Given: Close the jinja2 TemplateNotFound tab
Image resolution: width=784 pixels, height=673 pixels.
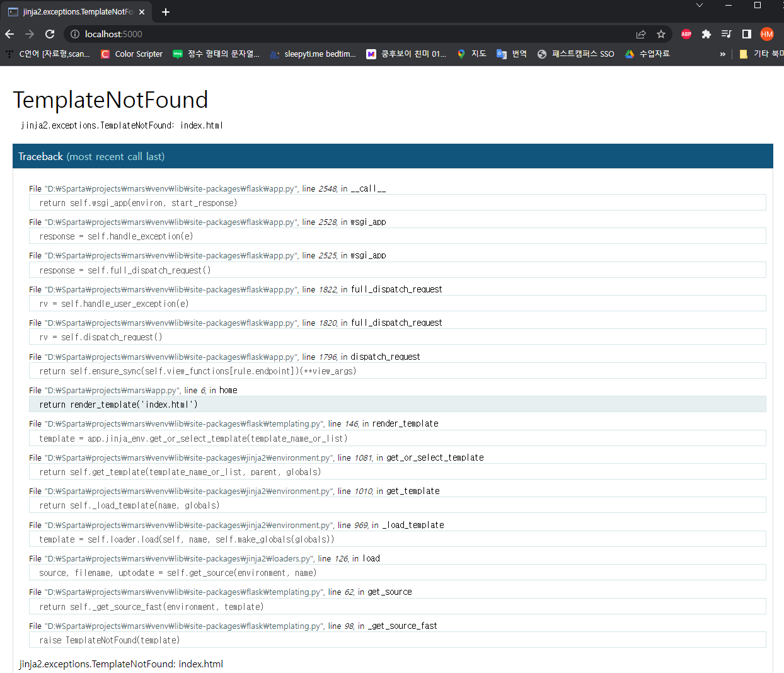Looking at the screenshot, I should click(142, 12).
